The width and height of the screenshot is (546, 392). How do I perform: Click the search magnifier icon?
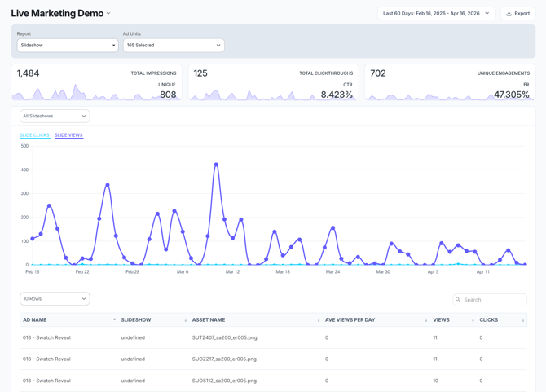tap(458, 300)
